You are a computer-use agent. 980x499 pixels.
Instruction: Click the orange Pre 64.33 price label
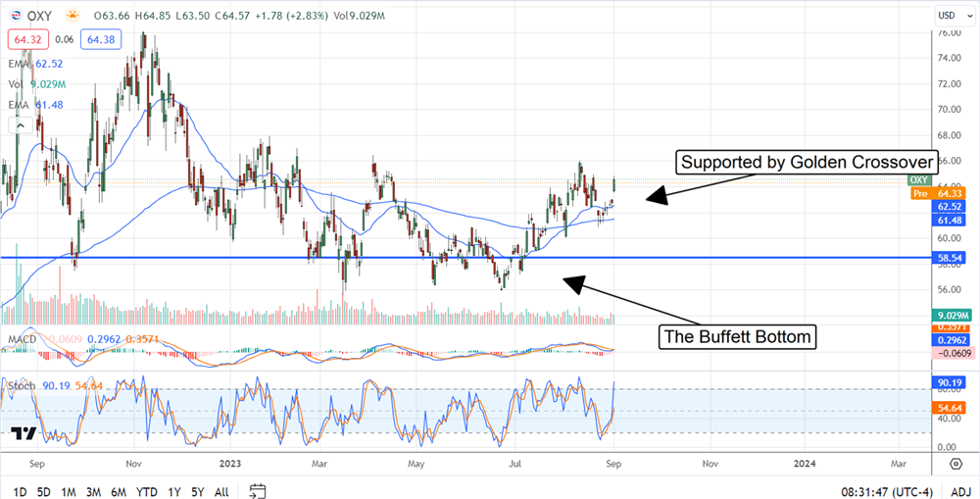(x=940, y=193)
